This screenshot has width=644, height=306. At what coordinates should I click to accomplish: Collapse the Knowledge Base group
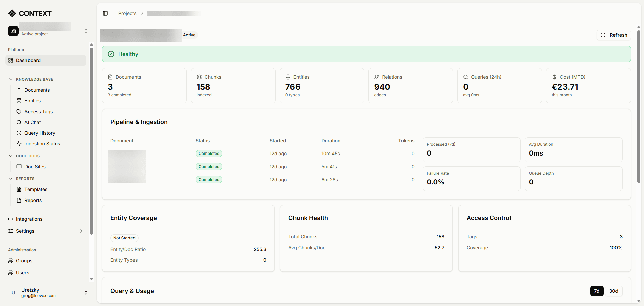11,79
